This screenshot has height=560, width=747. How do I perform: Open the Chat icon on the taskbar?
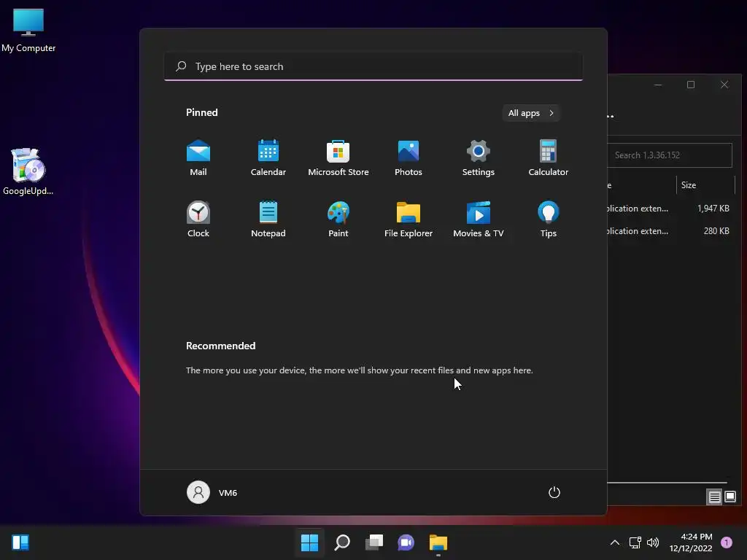406,542
